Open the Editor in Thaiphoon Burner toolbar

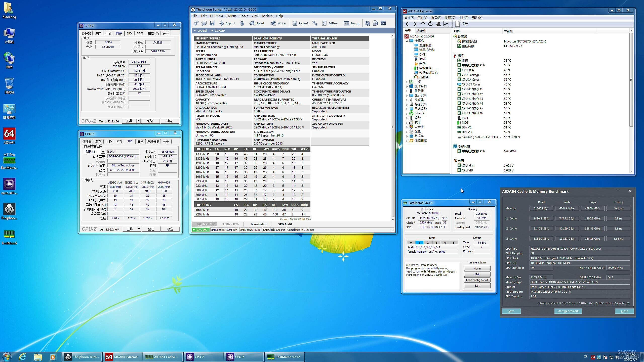click(330, 23)
